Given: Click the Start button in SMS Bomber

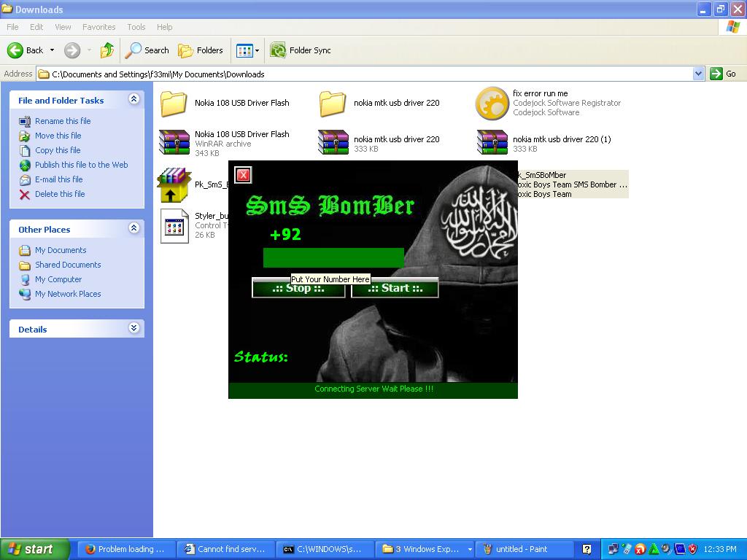Looking at the screenshot, I should [x=395, y=289].
